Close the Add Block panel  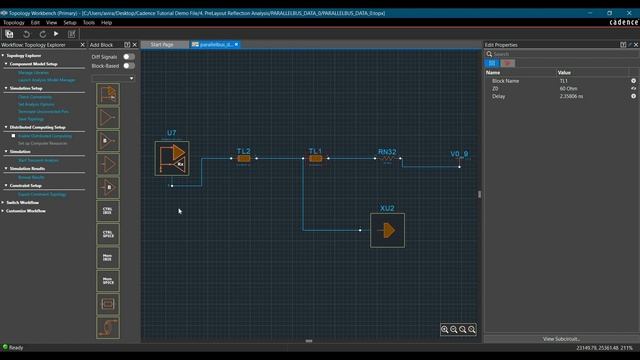135,44
